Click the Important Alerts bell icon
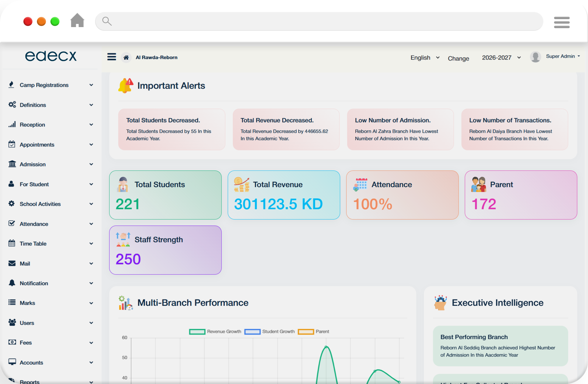 tap(126, 85)
